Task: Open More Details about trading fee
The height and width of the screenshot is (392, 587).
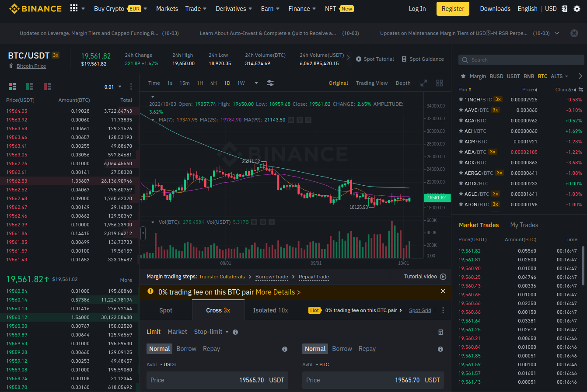Action: coord(278,292)
